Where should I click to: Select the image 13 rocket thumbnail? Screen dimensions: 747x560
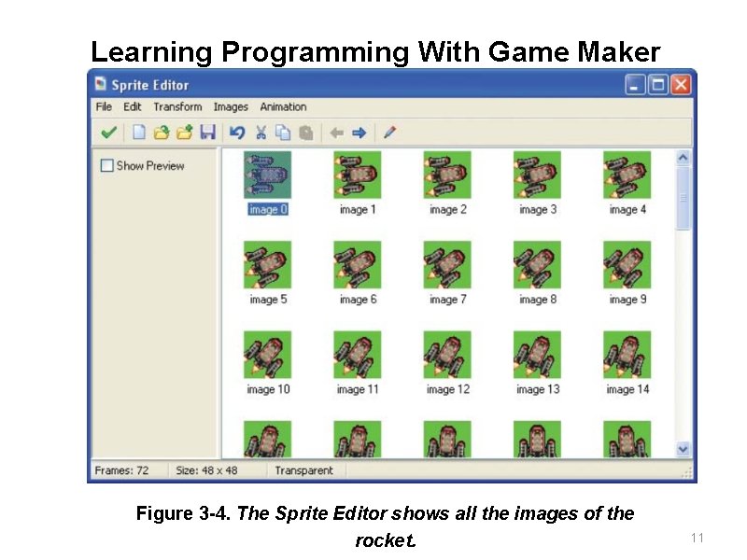537,355
